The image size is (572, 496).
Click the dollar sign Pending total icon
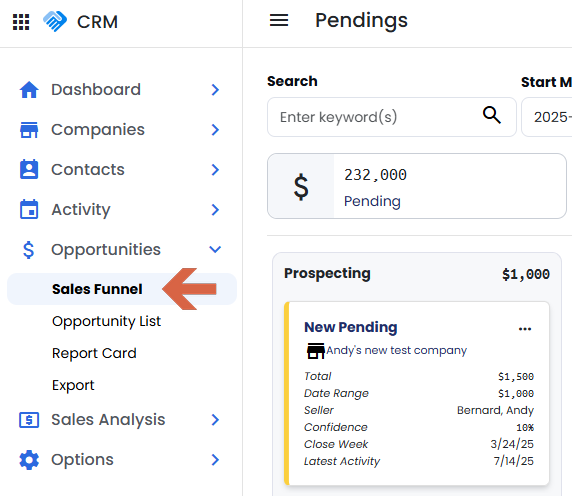[301, 186]
